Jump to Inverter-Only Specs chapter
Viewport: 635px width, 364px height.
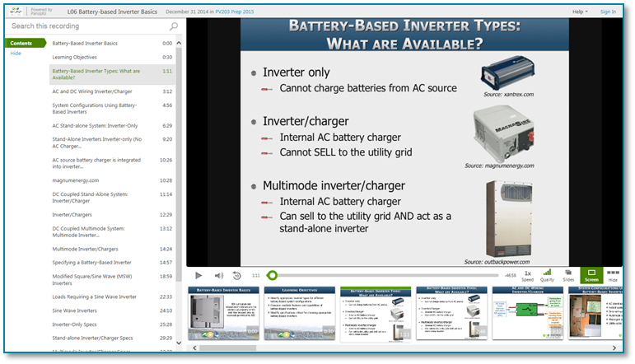pyautogui.click(x=112, y=324)
